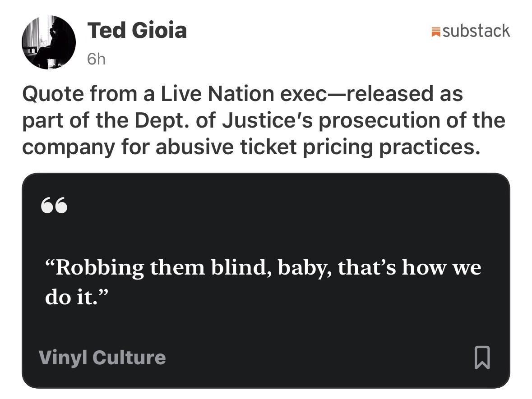Tap the large opening quotation mark icon
The image size is (532, 399).
tap(54, 206)
